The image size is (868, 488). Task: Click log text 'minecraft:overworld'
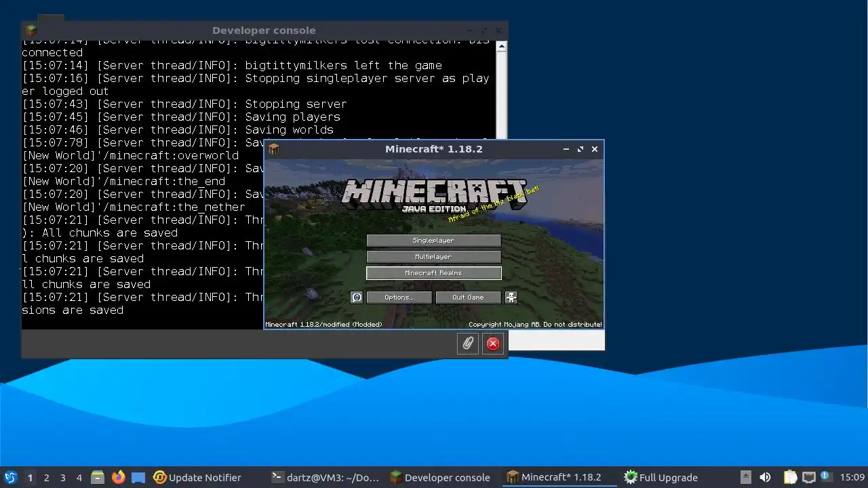(x=174, y=156)
